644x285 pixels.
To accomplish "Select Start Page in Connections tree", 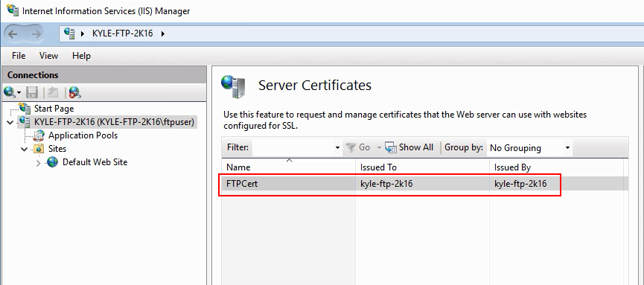I will point(54,109).
